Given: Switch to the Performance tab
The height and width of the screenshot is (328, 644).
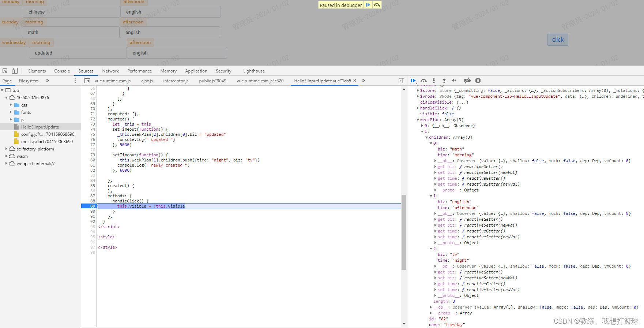Looking at the screenshot, I should pos(140,71).
